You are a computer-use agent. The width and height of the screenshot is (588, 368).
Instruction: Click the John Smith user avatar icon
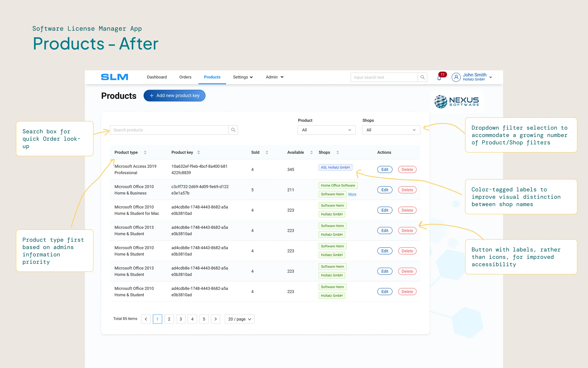pyautogui.click(x=456, y=77)
